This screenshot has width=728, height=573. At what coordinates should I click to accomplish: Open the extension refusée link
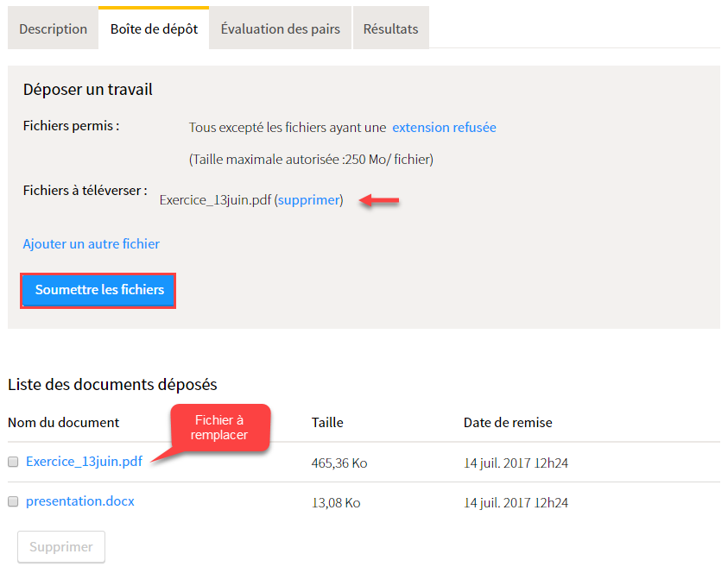[x=444, y=127]
